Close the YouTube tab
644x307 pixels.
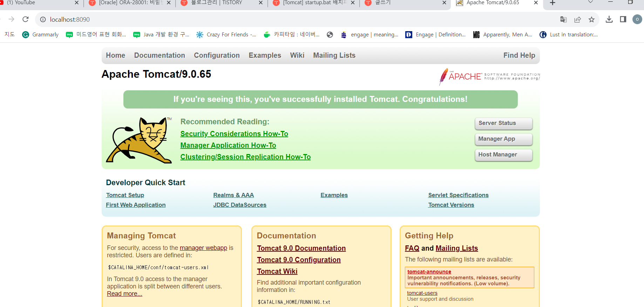(76, 3)
